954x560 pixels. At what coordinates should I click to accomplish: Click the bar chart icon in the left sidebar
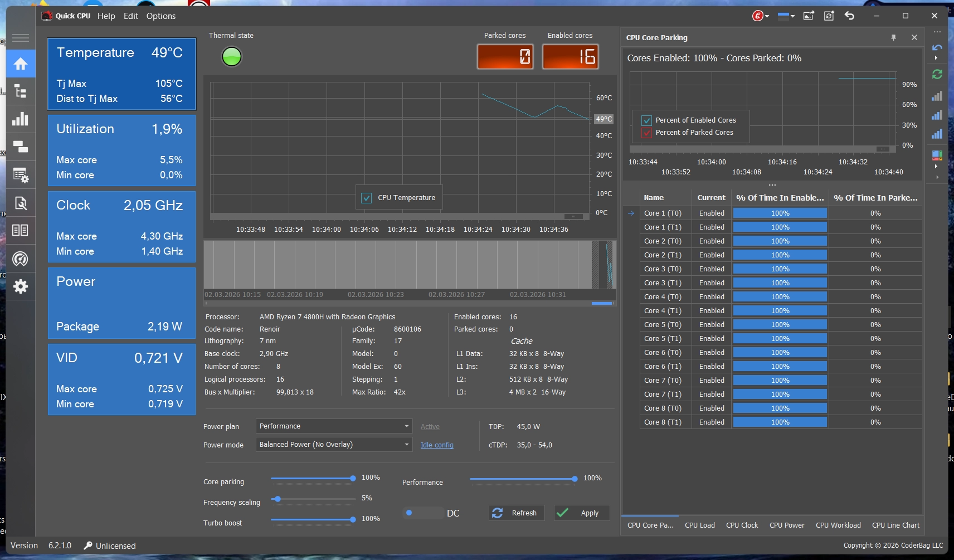(x=21, y=119)
